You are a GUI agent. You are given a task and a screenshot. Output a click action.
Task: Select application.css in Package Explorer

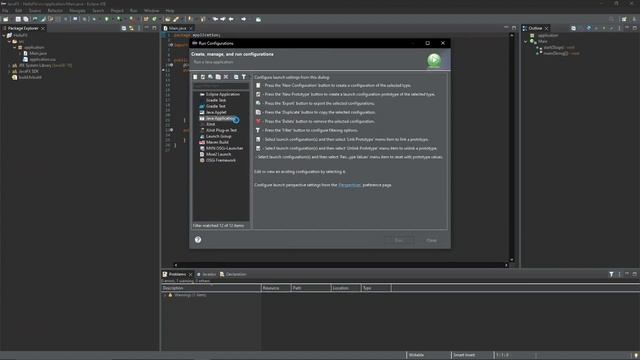[x=39, y=60]
